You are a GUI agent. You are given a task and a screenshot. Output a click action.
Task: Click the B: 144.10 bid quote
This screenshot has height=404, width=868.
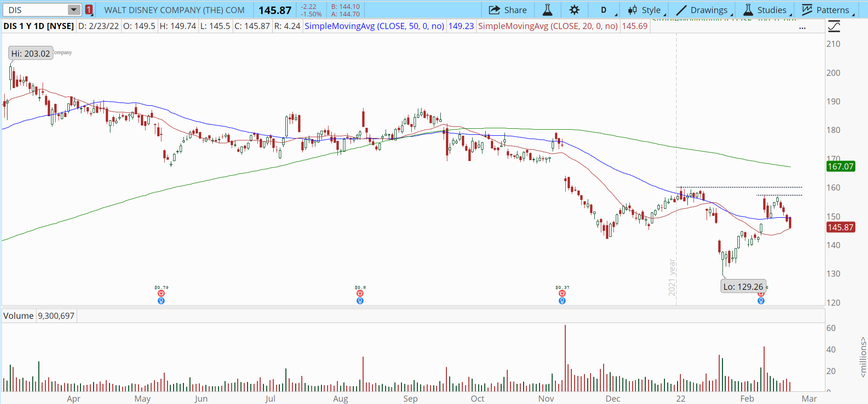(x=345, y=7)
